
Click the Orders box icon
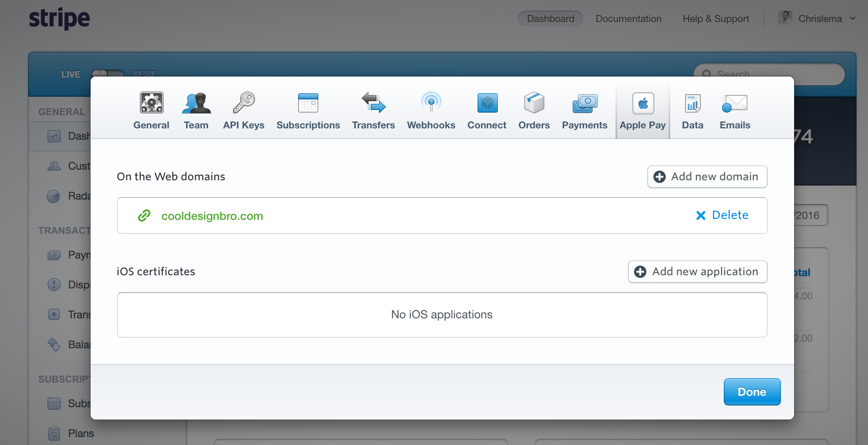click(x=534, y=103)
